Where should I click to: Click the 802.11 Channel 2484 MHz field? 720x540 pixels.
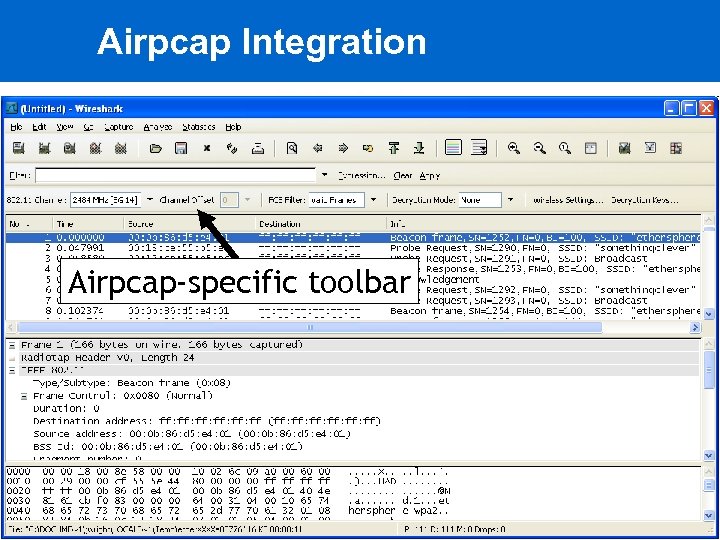click(106, 200)
